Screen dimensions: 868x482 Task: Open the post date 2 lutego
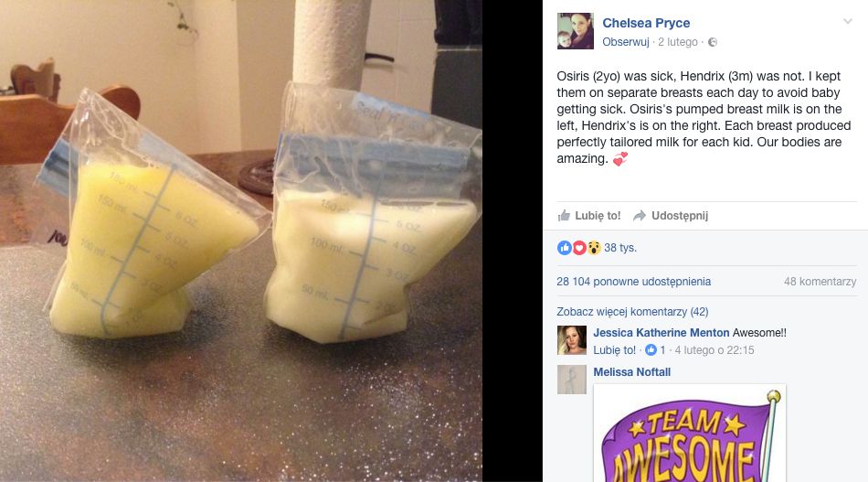tap(678, 42)
